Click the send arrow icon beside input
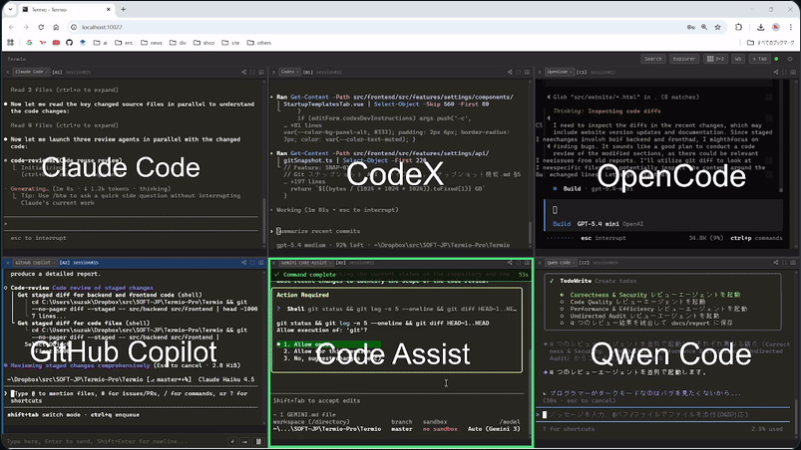This screenshot has width=801, height=450. (245, 442)
